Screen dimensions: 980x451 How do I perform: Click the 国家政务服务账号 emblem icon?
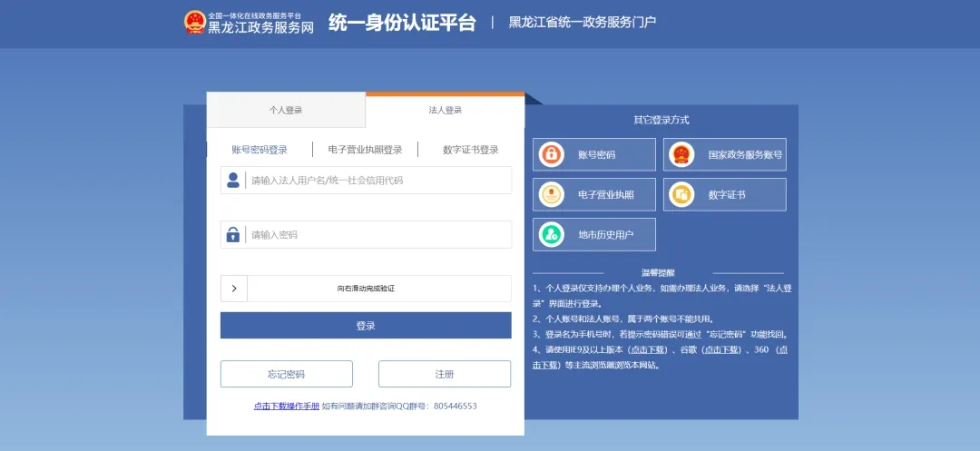pos(681,154)
